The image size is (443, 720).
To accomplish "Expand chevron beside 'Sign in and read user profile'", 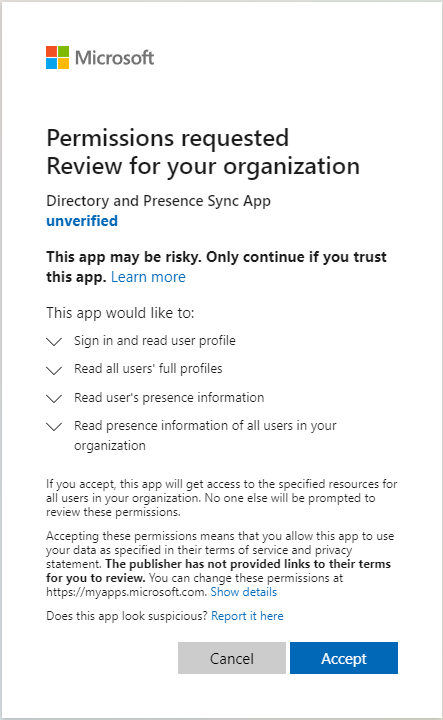I will click(54, 342).
